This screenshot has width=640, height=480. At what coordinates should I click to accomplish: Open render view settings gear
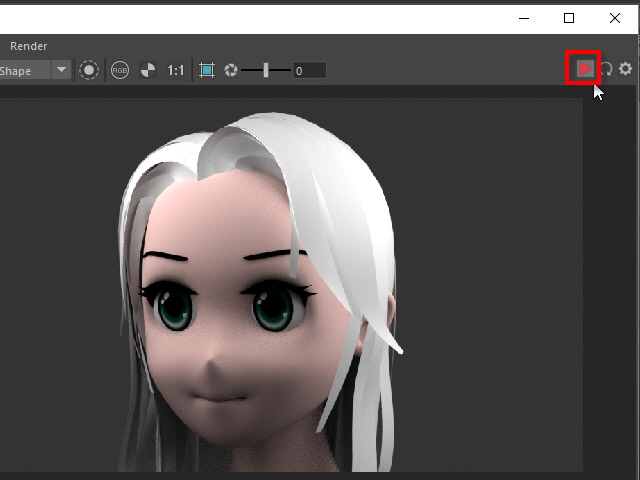point(626,69)
